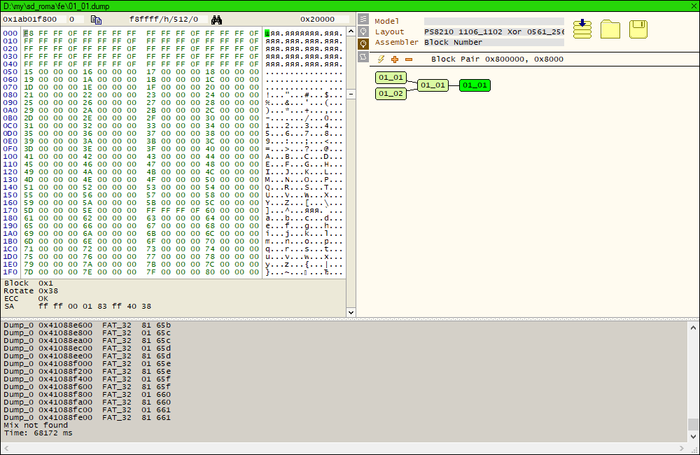This screenshot has width=700, height=455.
Task: Click the database import icon with blue arrow
Action: point(582,29)
